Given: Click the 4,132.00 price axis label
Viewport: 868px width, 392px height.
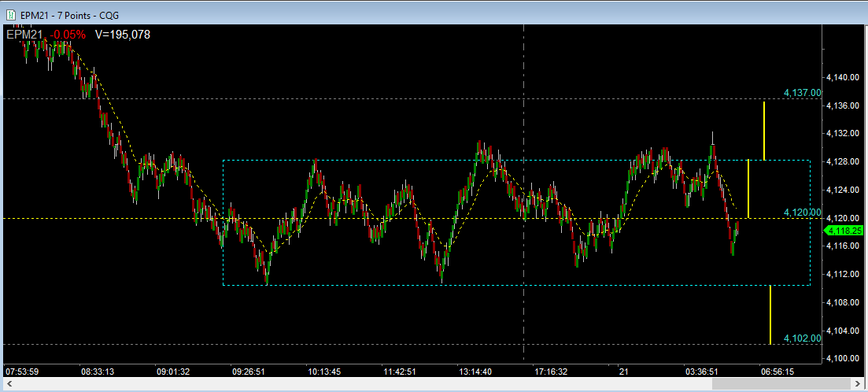Looking at the screenshot, I should pos(843,134).
